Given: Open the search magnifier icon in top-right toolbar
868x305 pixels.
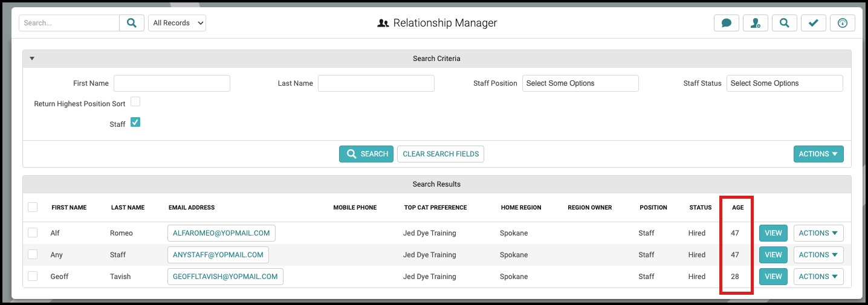Looking at the screenshot, I should (x=785, y=23).
